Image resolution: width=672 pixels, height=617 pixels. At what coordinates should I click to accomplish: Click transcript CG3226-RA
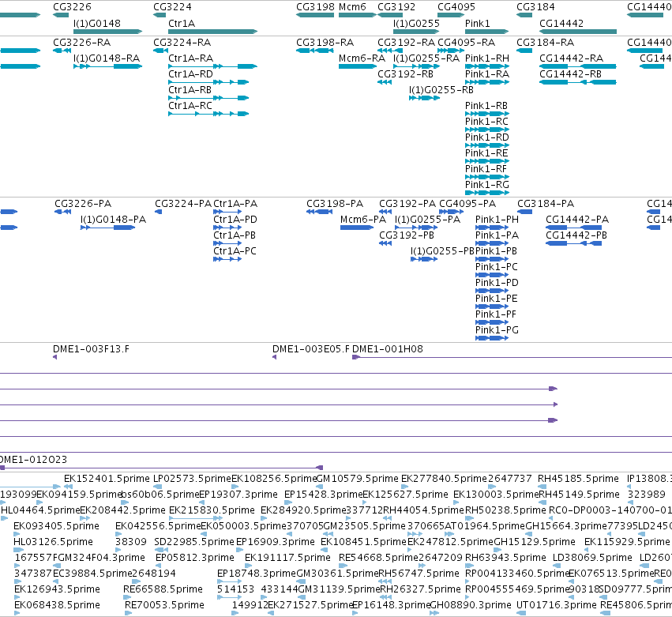[82, 42]
